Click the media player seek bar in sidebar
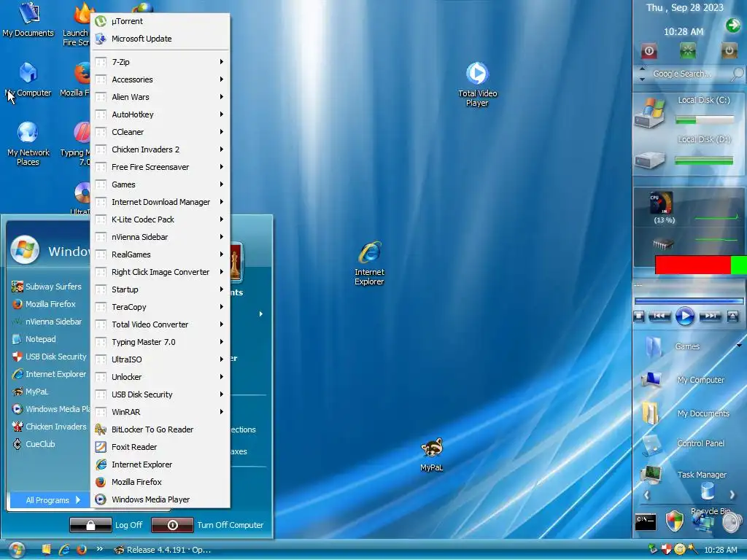Image resolution: width=747 pixels, height=560 pixels. click(689, 301)
